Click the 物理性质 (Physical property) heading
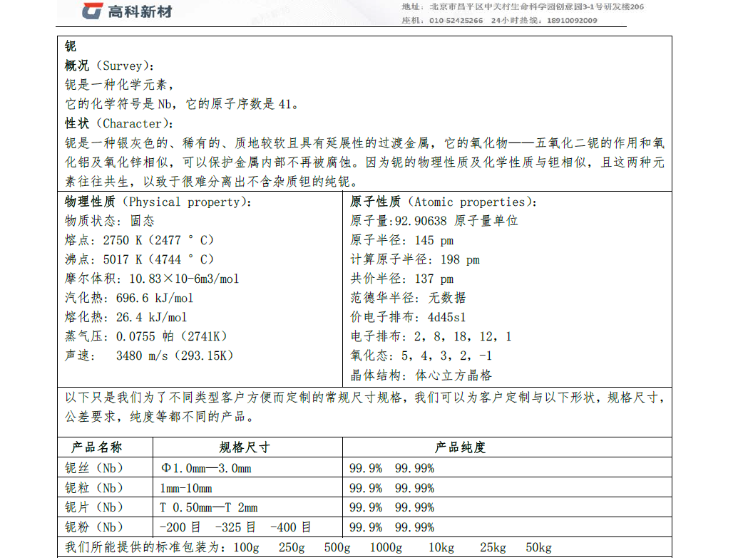 click(158, 202)
